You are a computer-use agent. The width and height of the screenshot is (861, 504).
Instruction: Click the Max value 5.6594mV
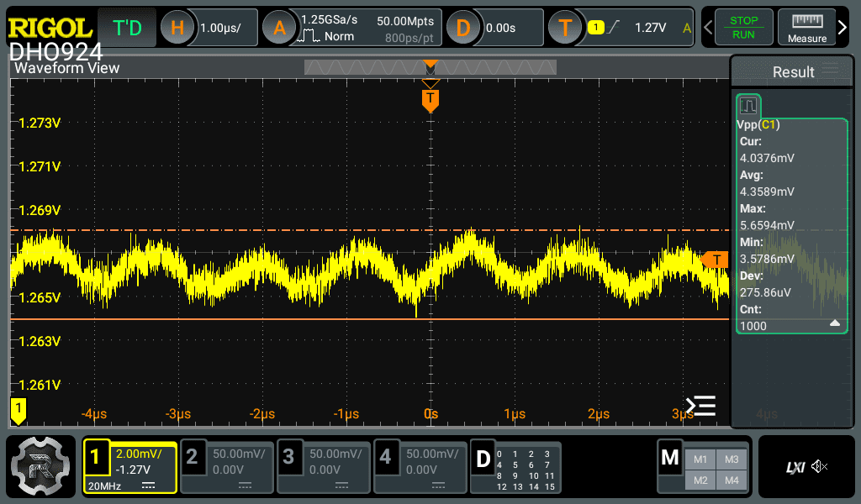tap(767, 225)
